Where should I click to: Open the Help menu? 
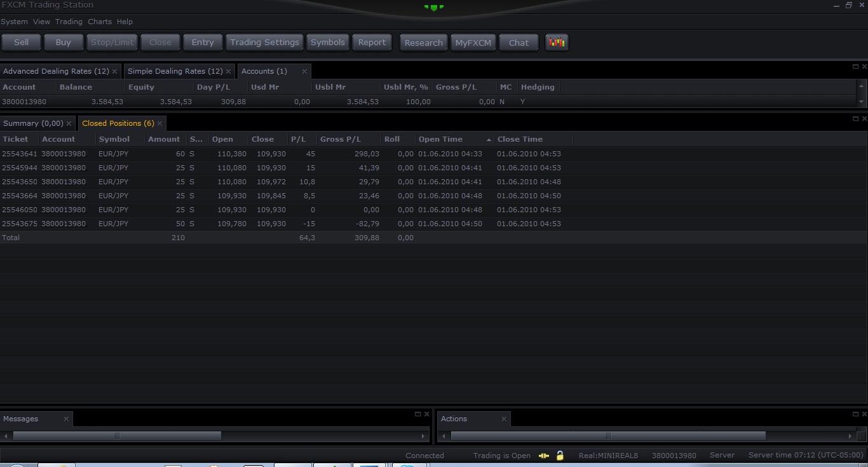coord(125,22)
